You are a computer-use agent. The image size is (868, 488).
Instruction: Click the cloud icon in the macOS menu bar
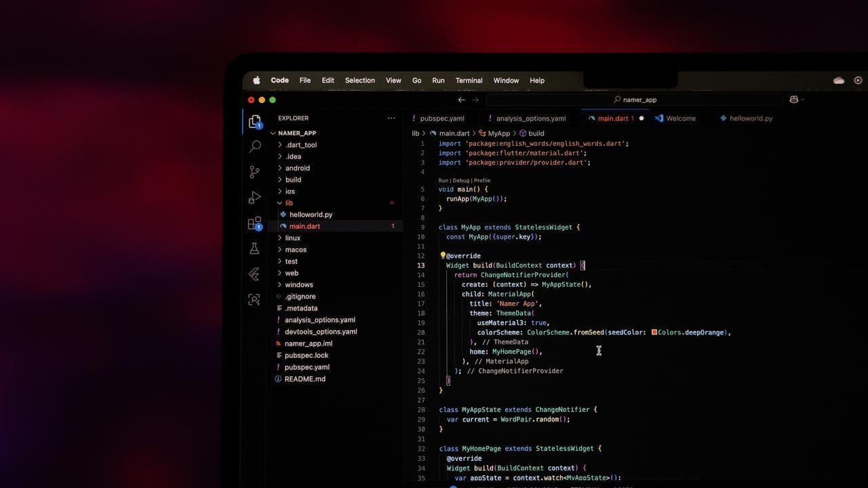[839, 81]
